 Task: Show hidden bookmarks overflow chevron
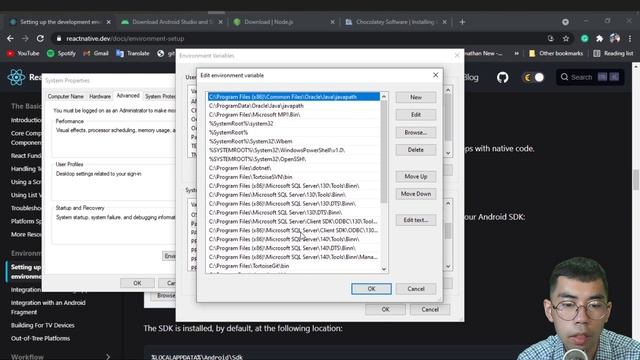(x=516, y=53)
